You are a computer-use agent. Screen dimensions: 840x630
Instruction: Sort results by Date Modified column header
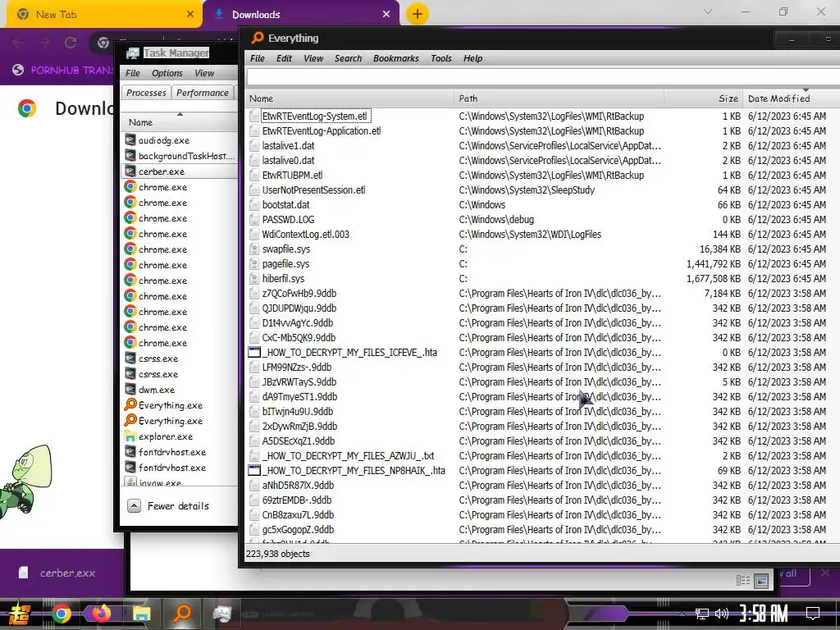point(792,98)
